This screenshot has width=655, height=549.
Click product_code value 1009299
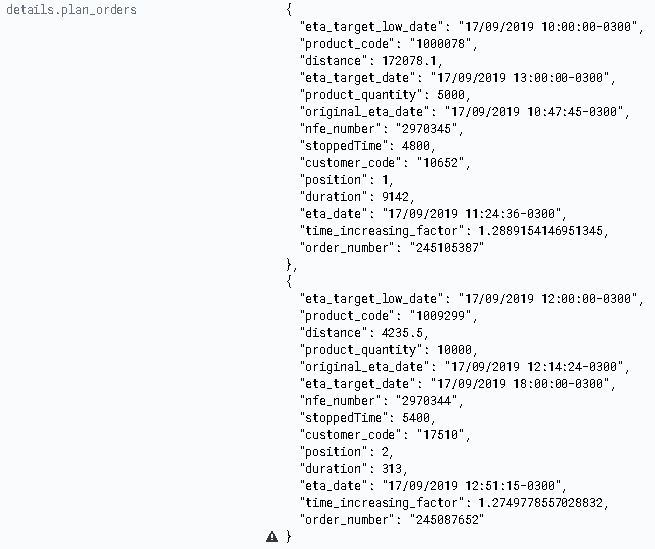[441, 316]
